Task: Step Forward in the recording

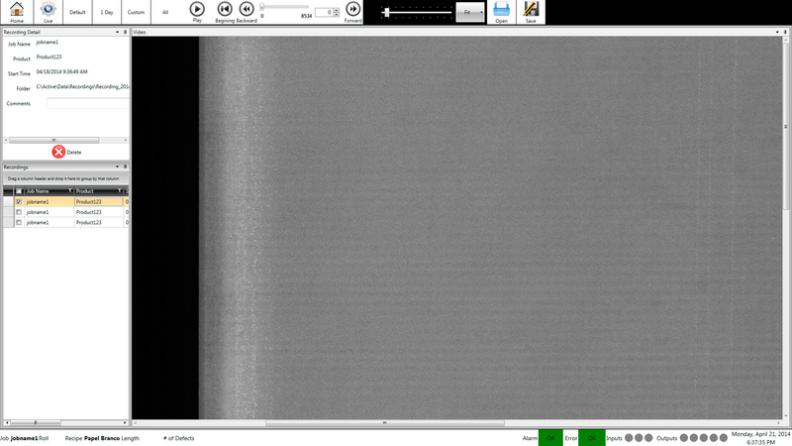Action: [x=353, y=11]
